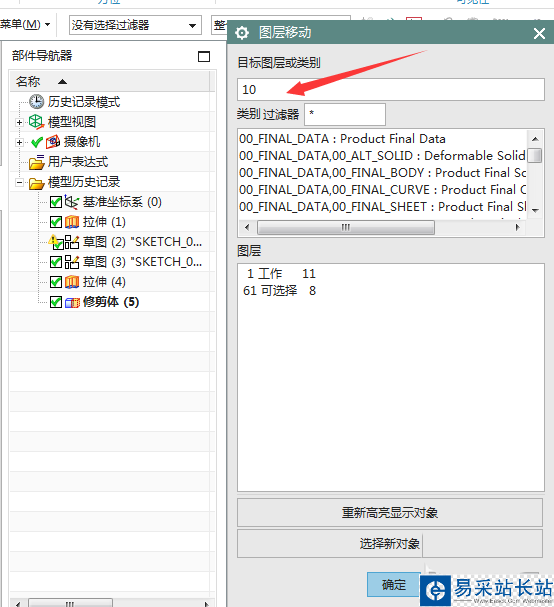Click the 基准坐标系 (0) datum icon

pyautogui.click(x=72, y=202)
